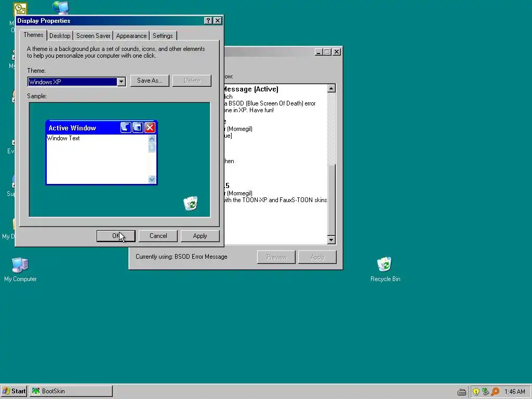
Task: Click the Apply button in BootSkin window
Action: click(317, 257)
